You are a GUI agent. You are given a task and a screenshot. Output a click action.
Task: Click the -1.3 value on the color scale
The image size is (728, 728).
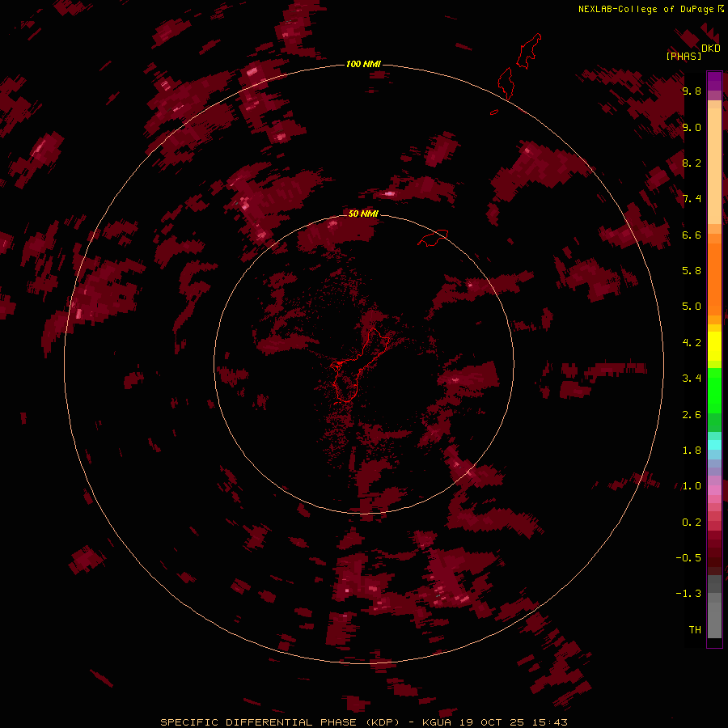pos(688,594)
